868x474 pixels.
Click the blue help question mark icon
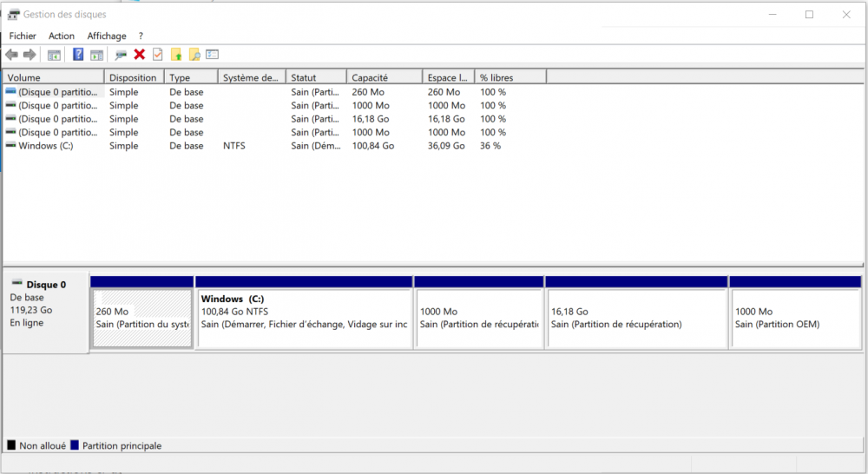(x=78, y=55)
